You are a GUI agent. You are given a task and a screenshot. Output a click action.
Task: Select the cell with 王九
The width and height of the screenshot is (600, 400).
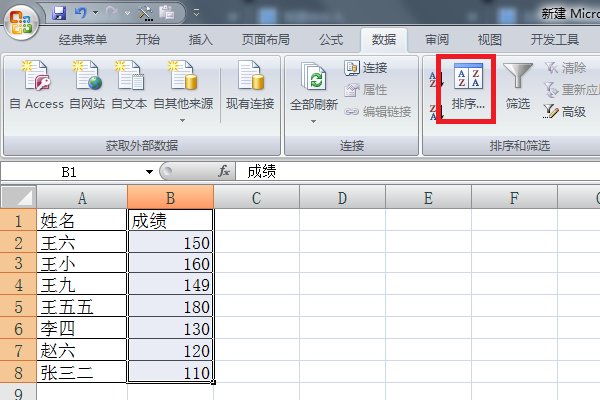(82, 284)
